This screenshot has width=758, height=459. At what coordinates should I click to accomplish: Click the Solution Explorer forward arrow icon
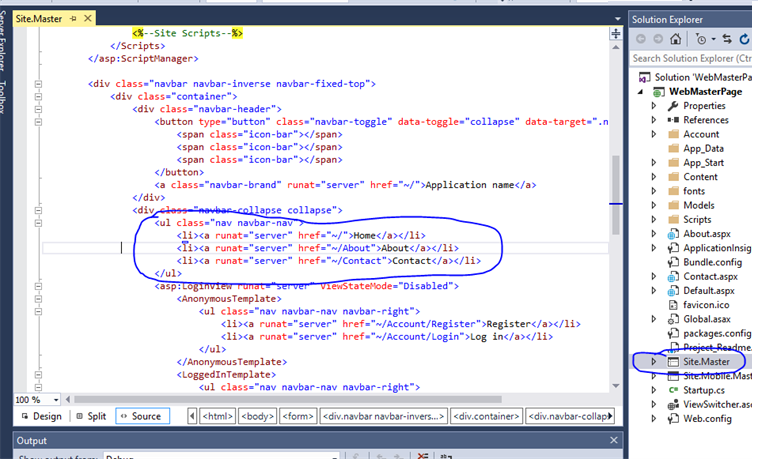[x=658, y=39]
